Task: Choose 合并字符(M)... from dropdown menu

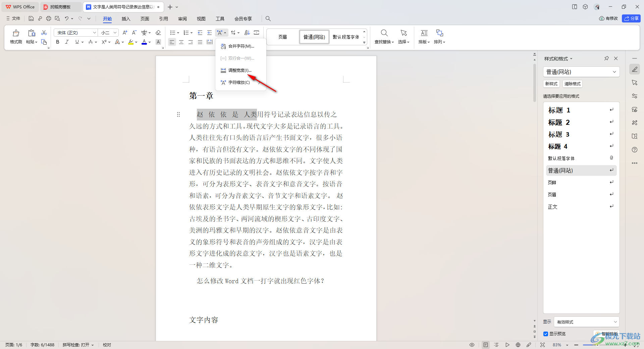Action: [240, 46]
